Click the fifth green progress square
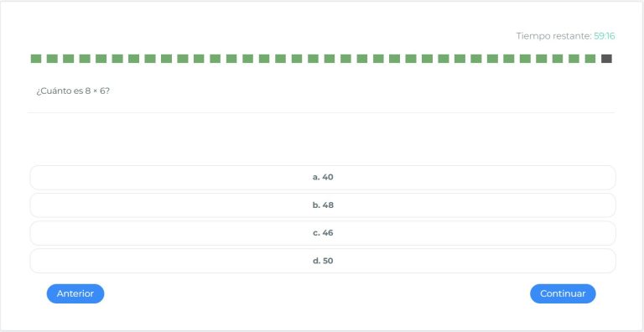The image size is (644, 332). click(101, 59)
